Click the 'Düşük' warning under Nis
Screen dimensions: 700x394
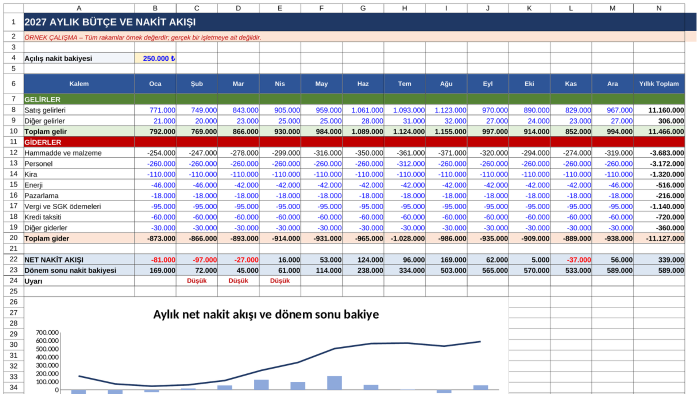[280, 281]
